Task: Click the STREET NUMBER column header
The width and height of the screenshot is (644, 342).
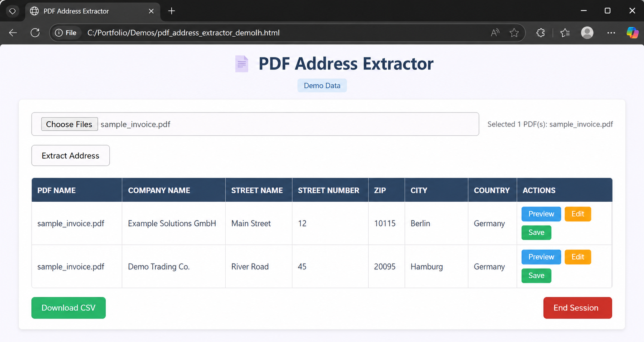Action: (x=330, y=190)
